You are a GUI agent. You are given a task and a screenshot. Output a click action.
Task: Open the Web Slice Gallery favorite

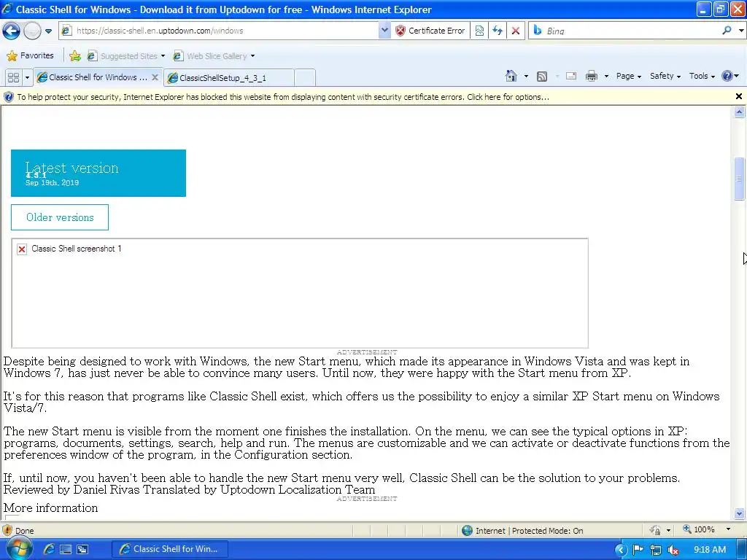(214, 55)
